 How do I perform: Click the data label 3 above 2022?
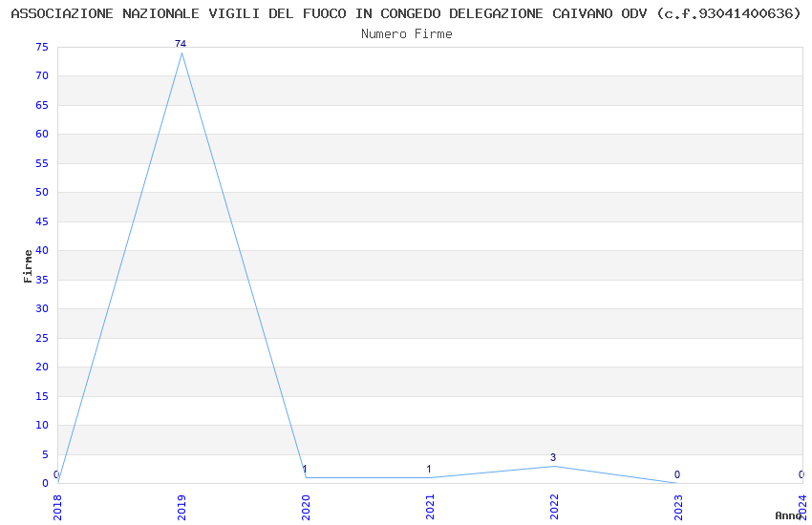pos(553,457)
